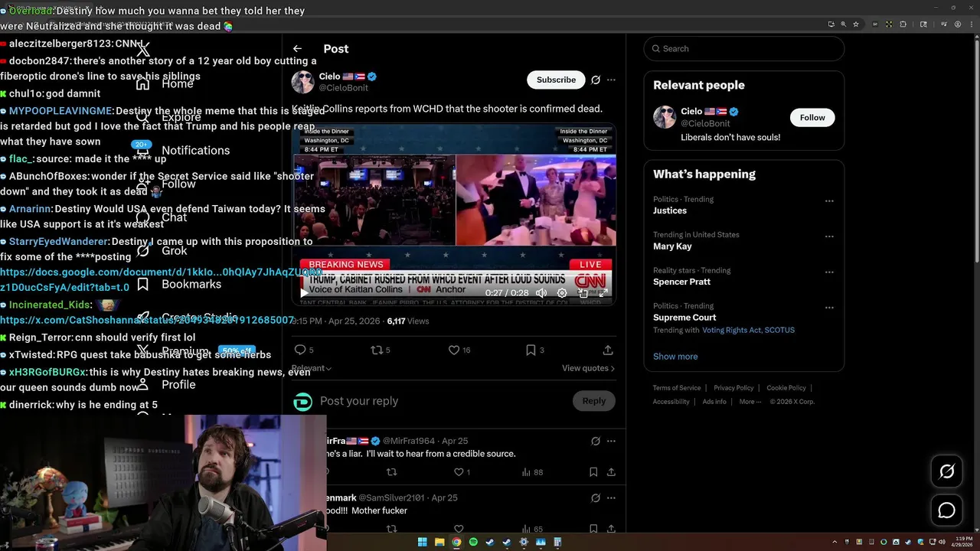This screenshot has width=980, height=551.
Task: Open Chrome three-dot menu
Action: 972,24
